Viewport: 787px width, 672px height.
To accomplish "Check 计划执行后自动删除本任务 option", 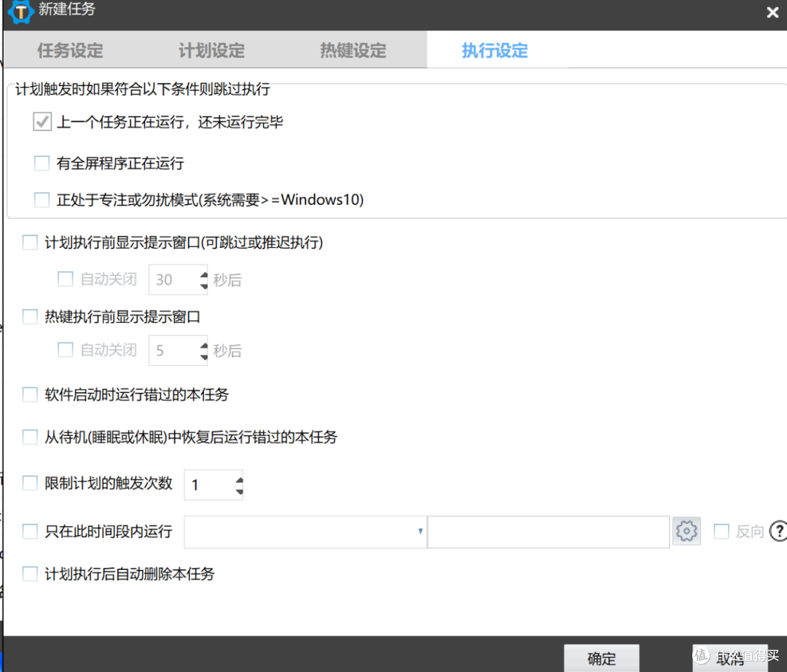I will coord(30,574).
